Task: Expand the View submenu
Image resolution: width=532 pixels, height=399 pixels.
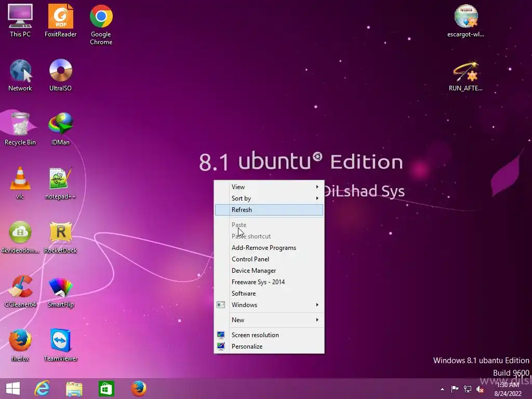Action: point(269,187)
